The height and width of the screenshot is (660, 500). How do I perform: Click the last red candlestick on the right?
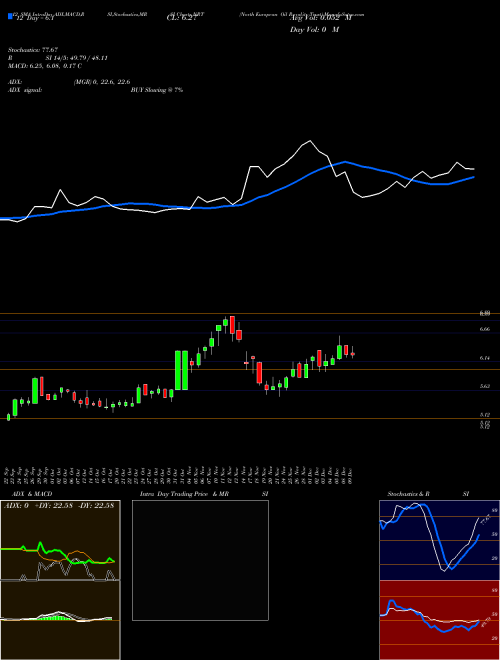pos(353,354)
